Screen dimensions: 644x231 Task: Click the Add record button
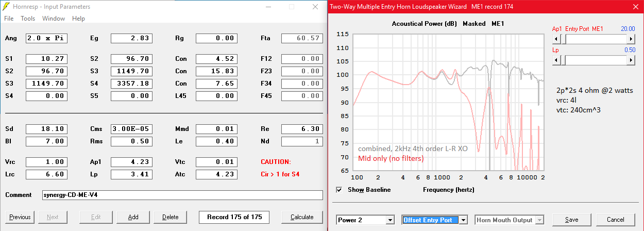(x=133, y=217)
